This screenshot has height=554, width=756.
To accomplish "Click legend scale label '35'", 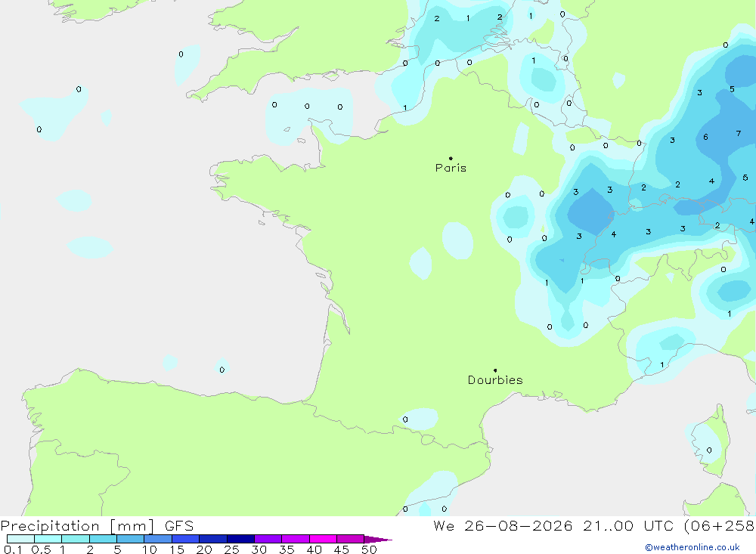I will tap(287, 549).
